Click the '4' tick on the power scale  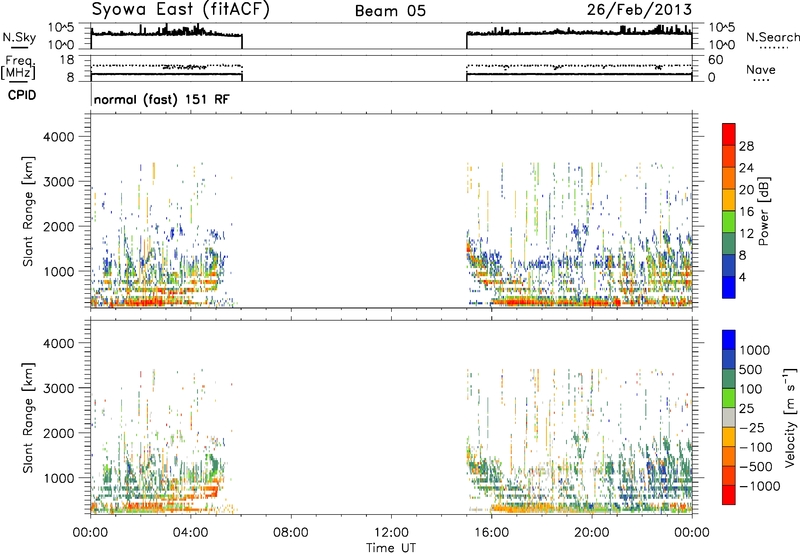click(x=742, y=277)
